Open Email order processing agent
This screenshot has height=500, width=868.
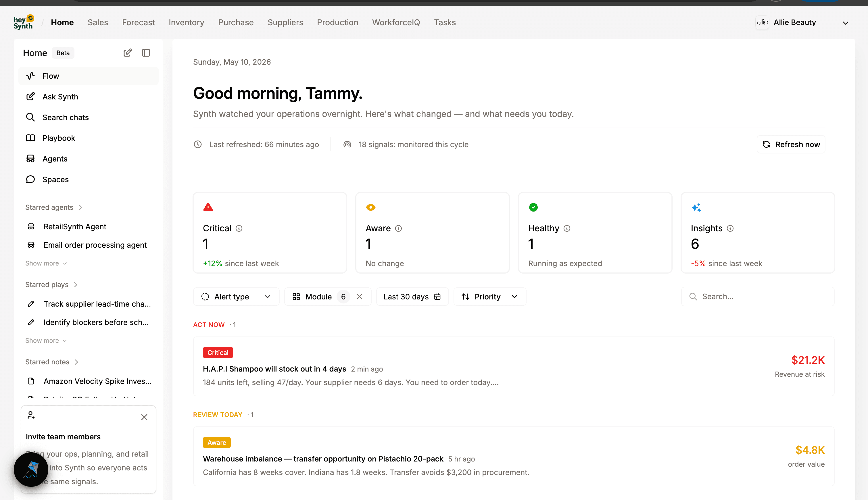pyautogui.click(x=88, y=245)
